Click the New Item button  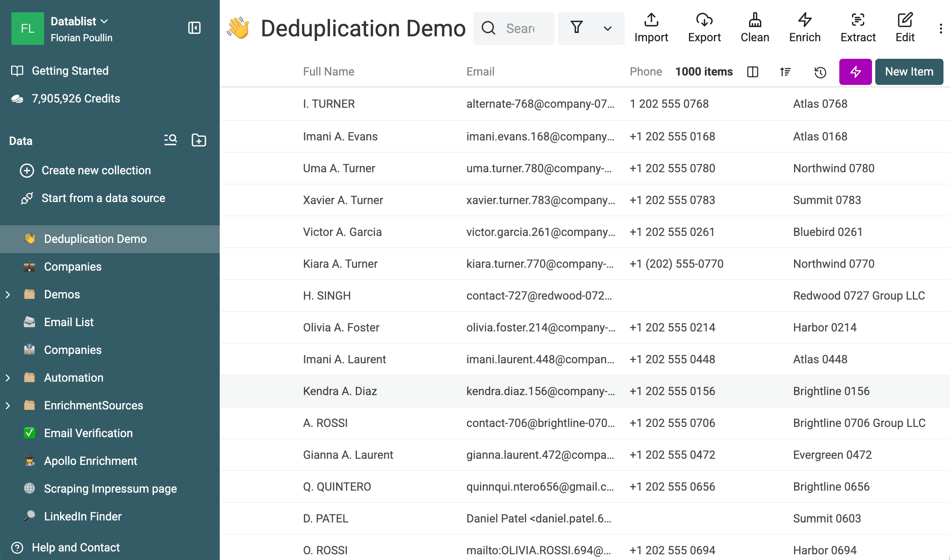coord(909,72)
